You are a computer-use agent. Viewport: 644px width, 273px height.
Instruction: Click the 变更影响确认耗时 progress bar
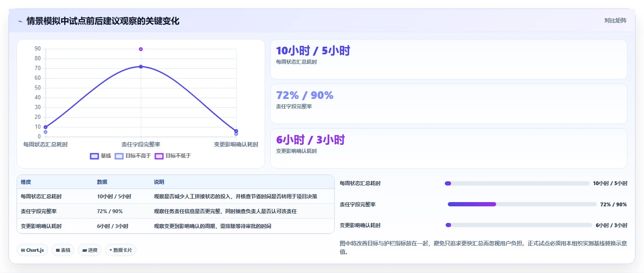519,225
